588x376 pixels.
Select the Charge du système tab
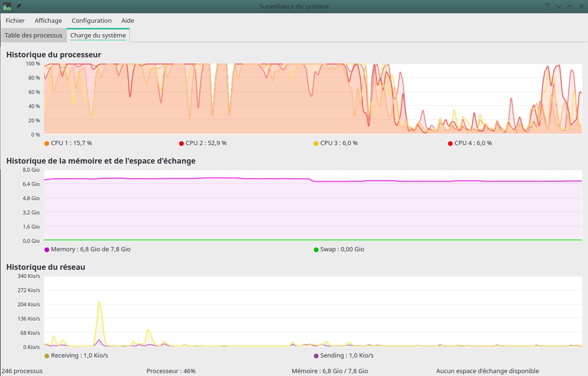[98, 36]
